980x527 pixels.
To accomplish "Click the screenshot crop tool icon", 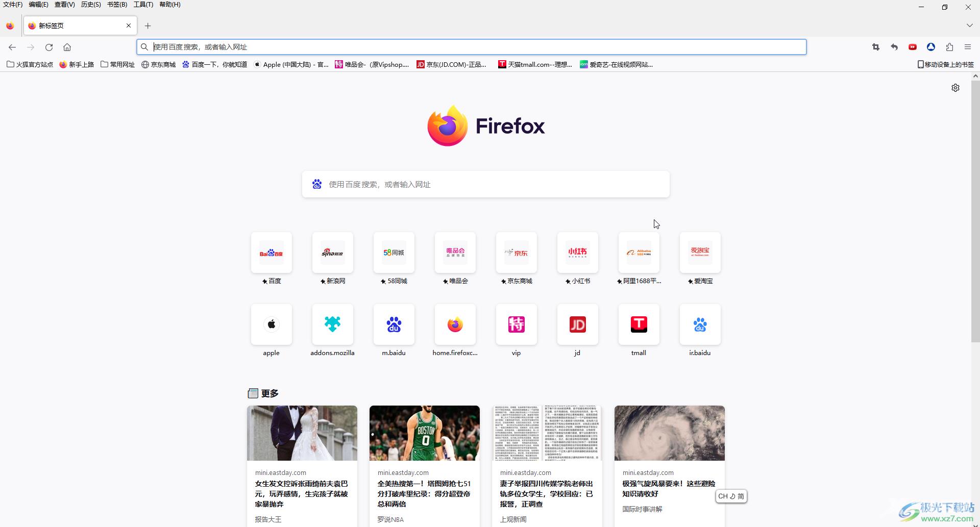I will click(876, 47).
